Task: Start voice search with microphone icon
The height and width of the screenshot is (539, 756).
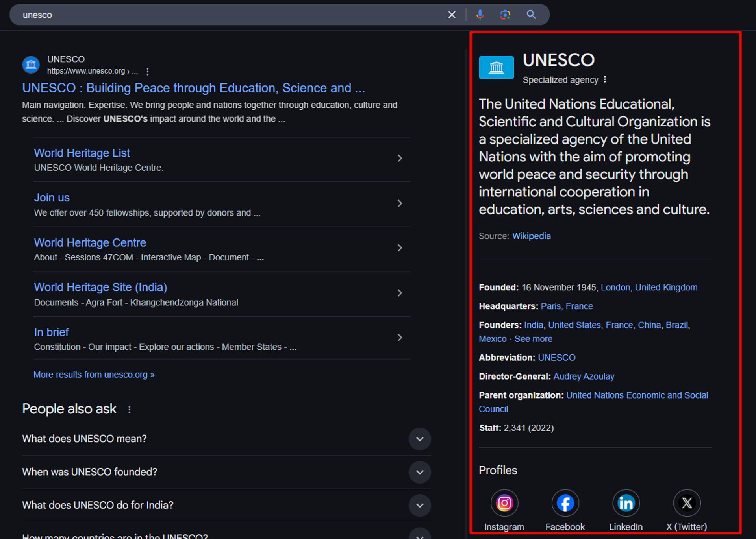Action: (480, 15)
